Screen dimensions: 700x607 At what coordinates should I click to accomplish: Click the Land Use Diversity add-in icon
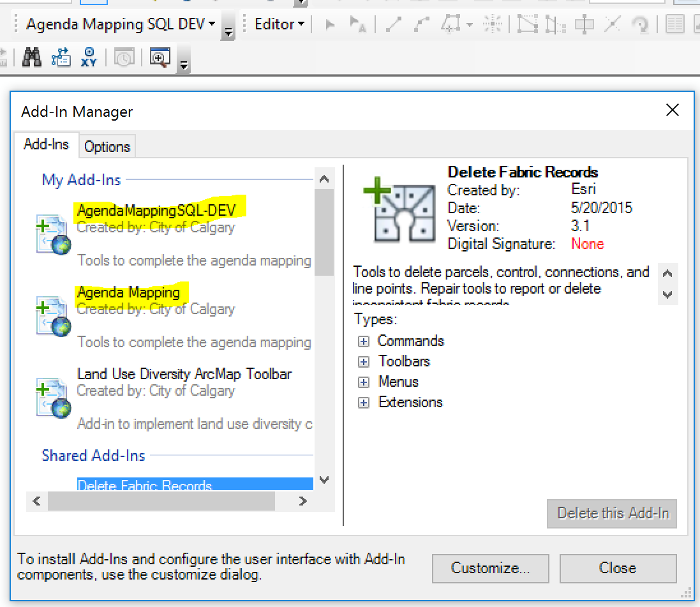[54, 398]
